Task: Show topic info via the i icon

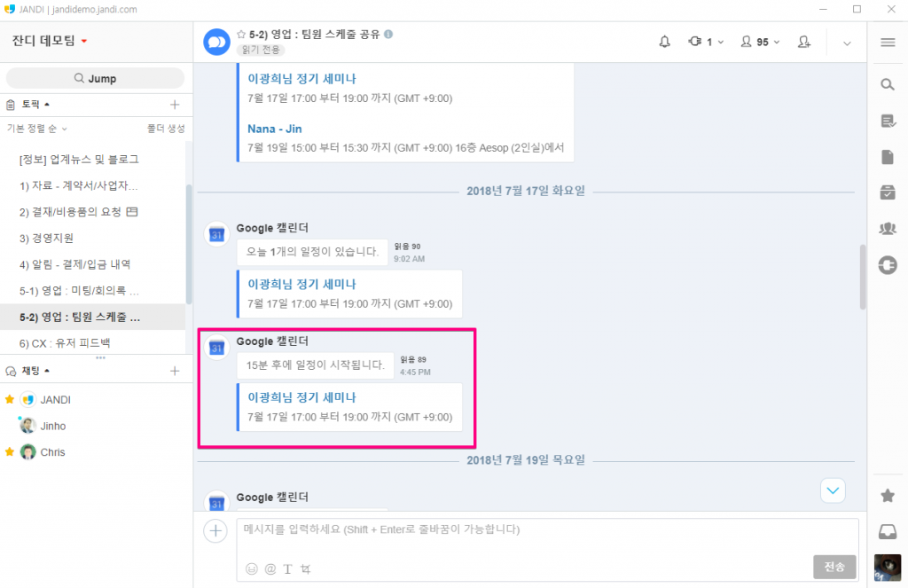Action: (x=388, y=35)
